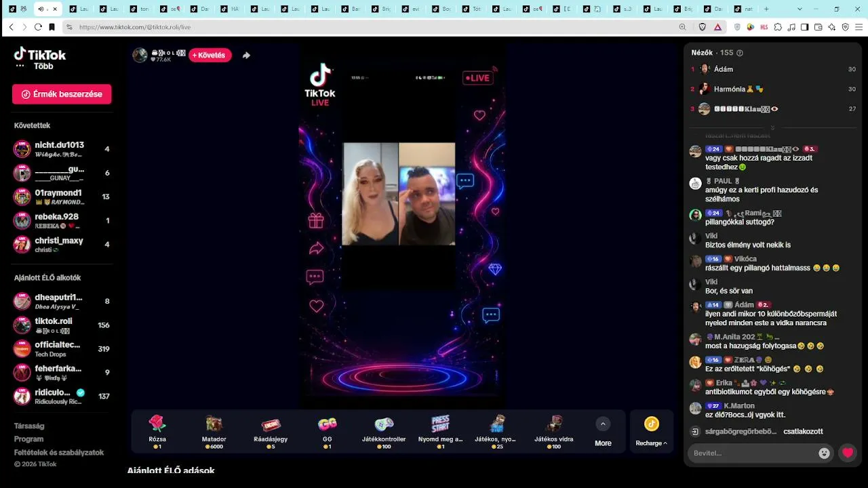This screenshot has height=488, width=868.
Task: Send the GG gift
Action: [327, 432]
